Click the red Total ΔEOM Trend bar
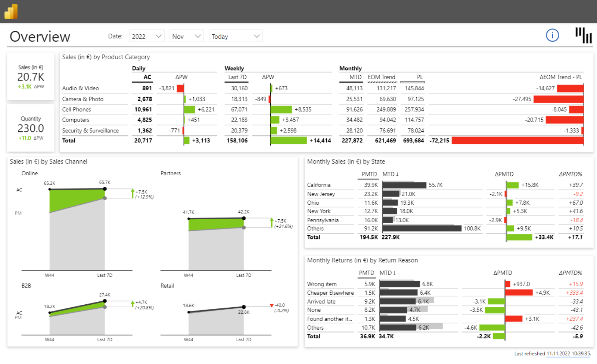This screenshot has height=364, width=597. tap(517, 141)
